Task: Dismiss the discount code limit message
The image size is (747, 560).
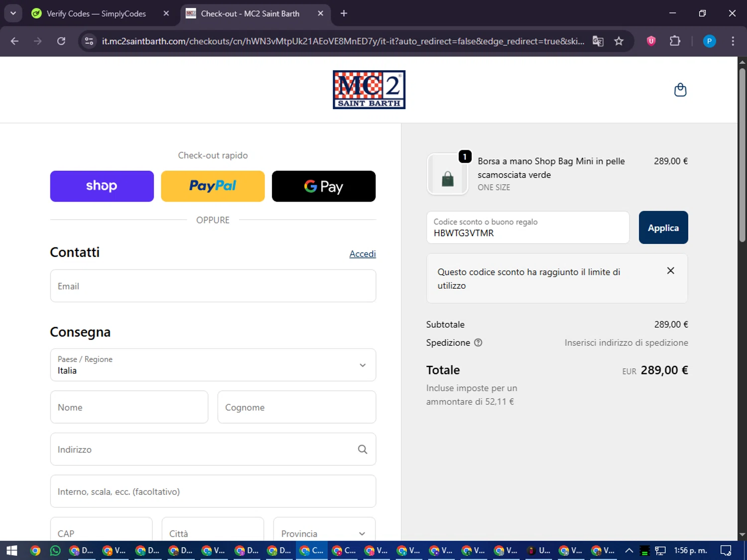Action: [x=671, y=271]
